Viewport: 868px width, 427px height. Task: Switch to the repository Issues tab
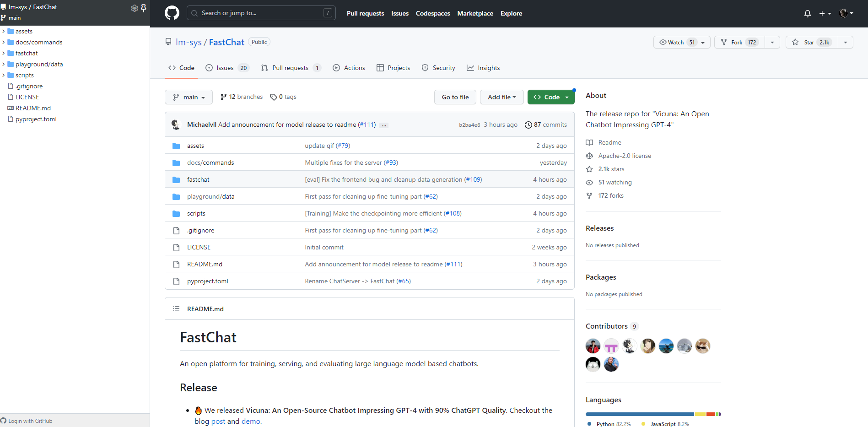[x=227, y=68]
